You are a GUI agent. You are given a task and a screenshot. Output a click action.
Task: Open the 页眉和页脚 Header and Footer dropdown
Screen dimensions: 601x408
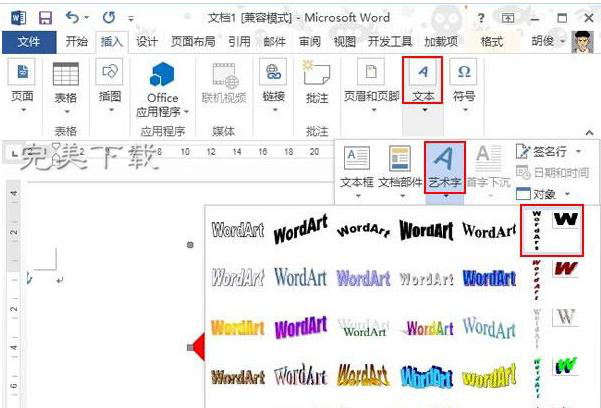tap(371, 85)
